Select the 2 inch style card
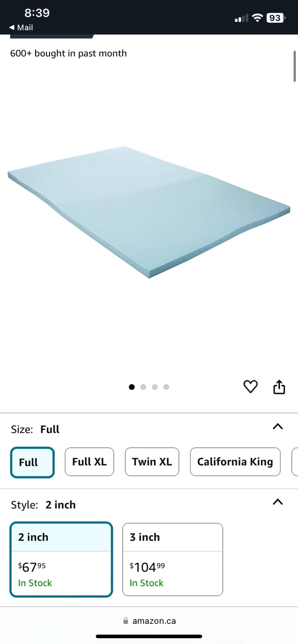The width and height of the screenshot is (298, 644). [x=61, y=559]
